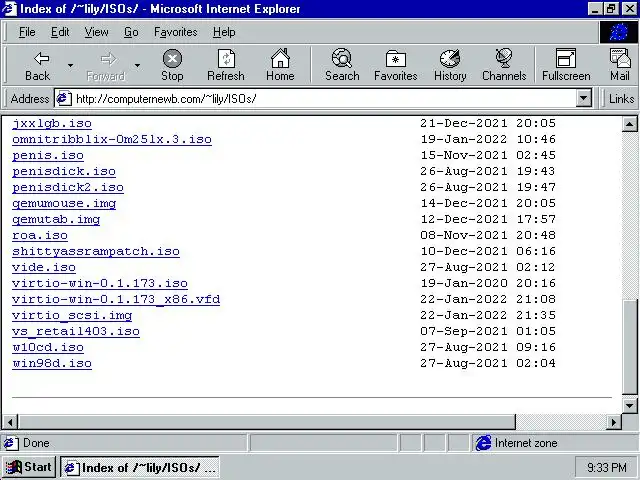The width and height of the screenshot is (640, 480).
Task: Click the vertical scrollbar thumb
Action: click(629, 347)
